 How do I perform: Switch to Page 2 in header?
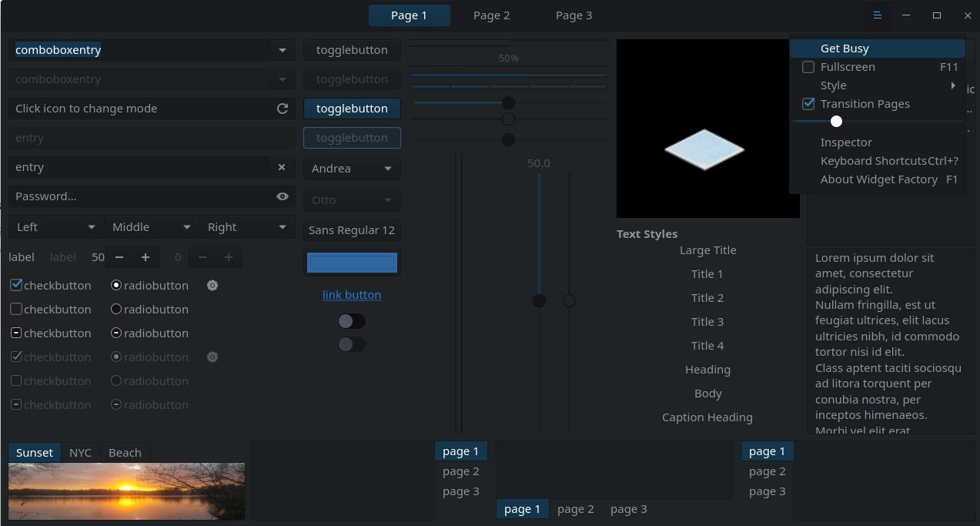492,15
